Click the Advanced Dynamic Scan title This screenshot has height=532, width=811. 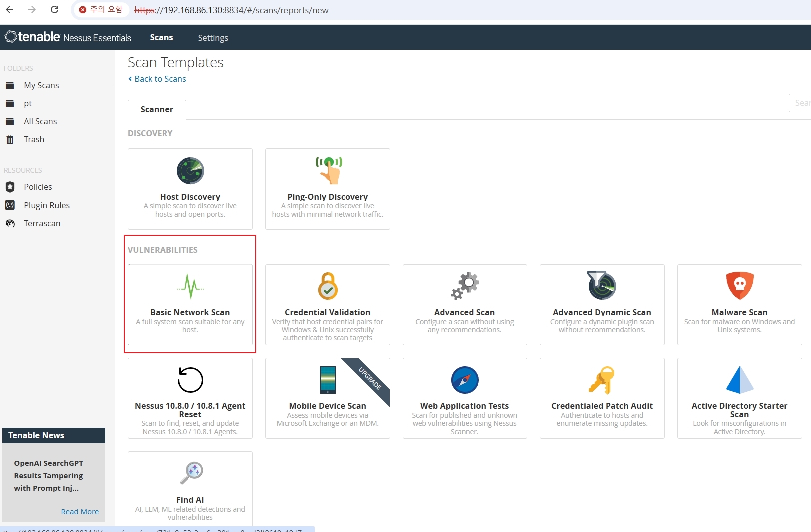pyautogui.click(x=602, y=312)
